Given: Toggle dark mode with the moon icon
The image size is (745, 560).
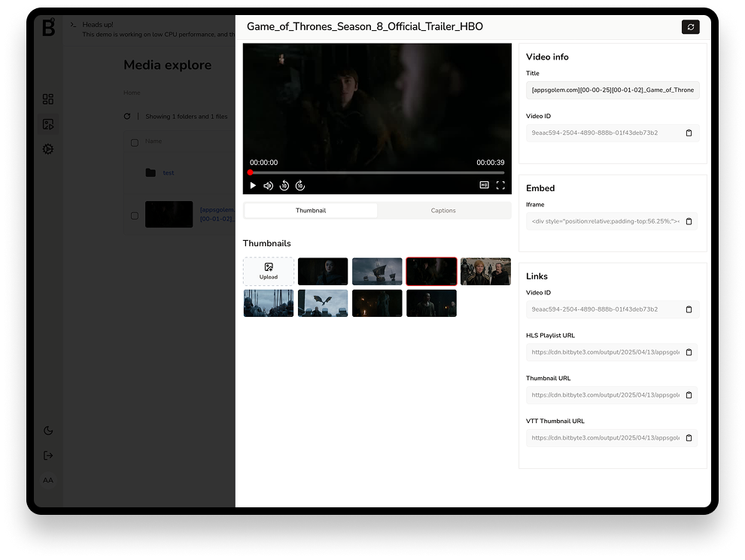Looking at the screenshot, I should click(x=48, y=430).
